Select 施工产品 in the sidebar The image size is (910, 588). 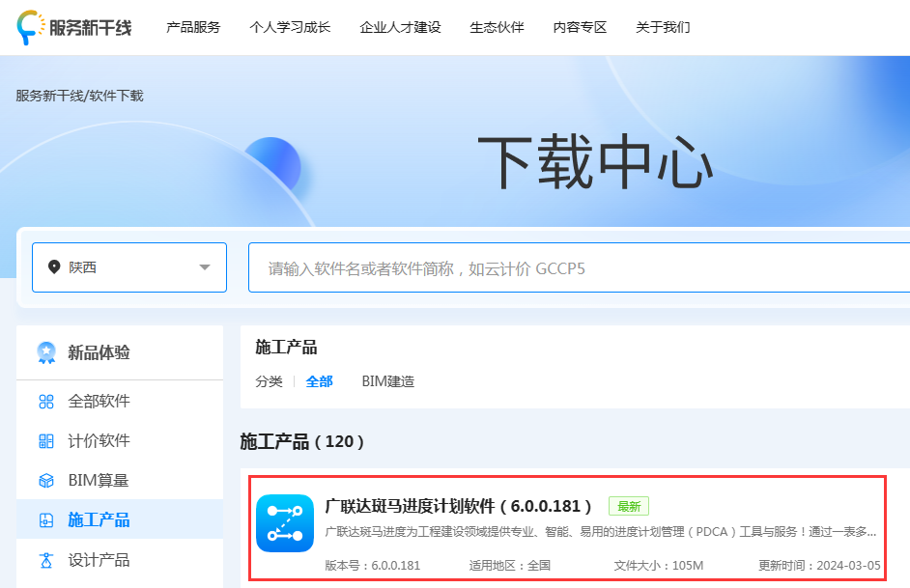120,519
